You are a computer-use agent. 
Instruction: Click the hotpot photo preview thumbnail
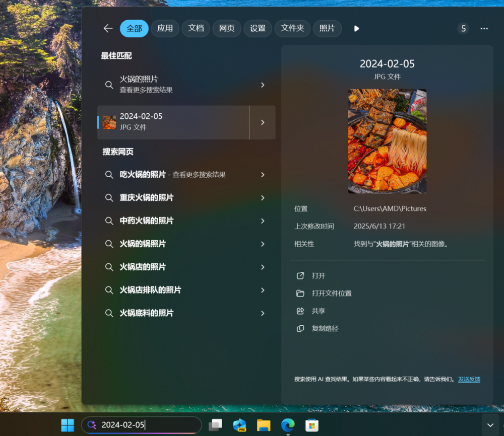387,141
